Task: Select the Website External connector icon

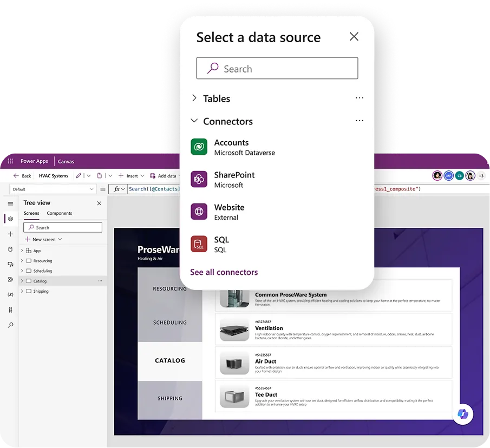Action: pyautogui.click(x=199, y=212)
